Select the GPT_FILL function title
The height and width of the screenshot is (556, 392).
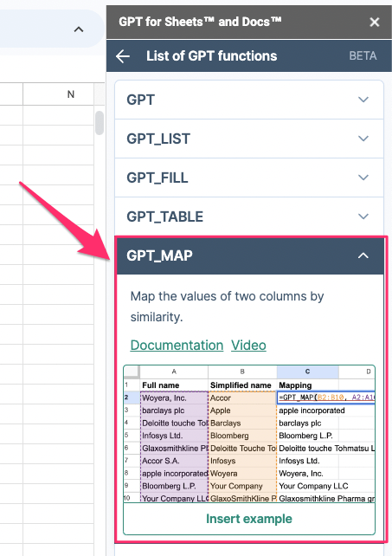157,178
